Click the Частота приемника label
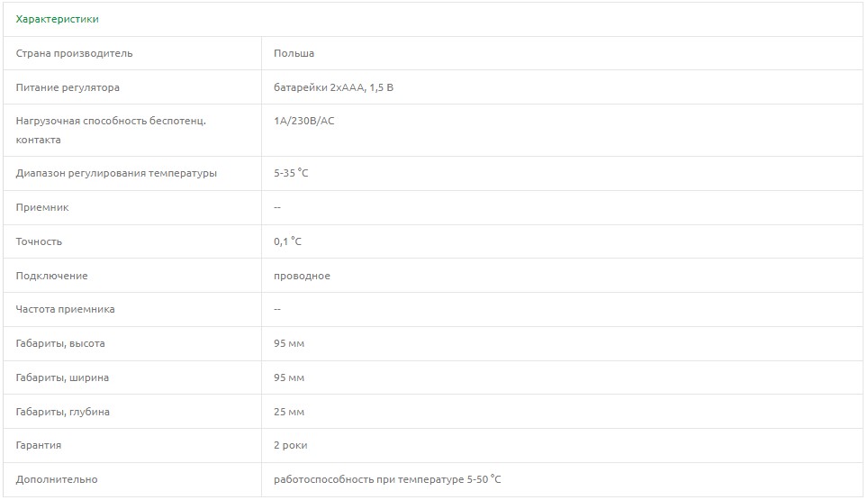This screenshot has width=868, height=500. pos(65,309)
